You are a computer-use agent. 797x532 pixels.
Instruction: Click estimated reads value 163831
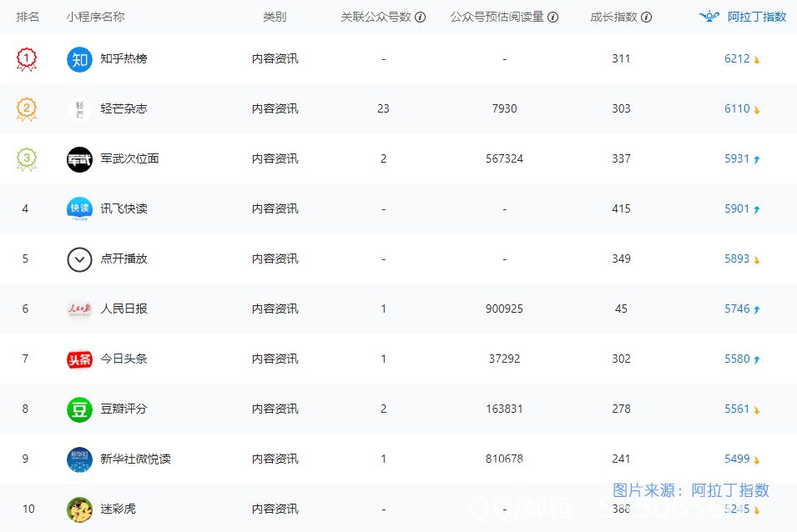(504, 409)
